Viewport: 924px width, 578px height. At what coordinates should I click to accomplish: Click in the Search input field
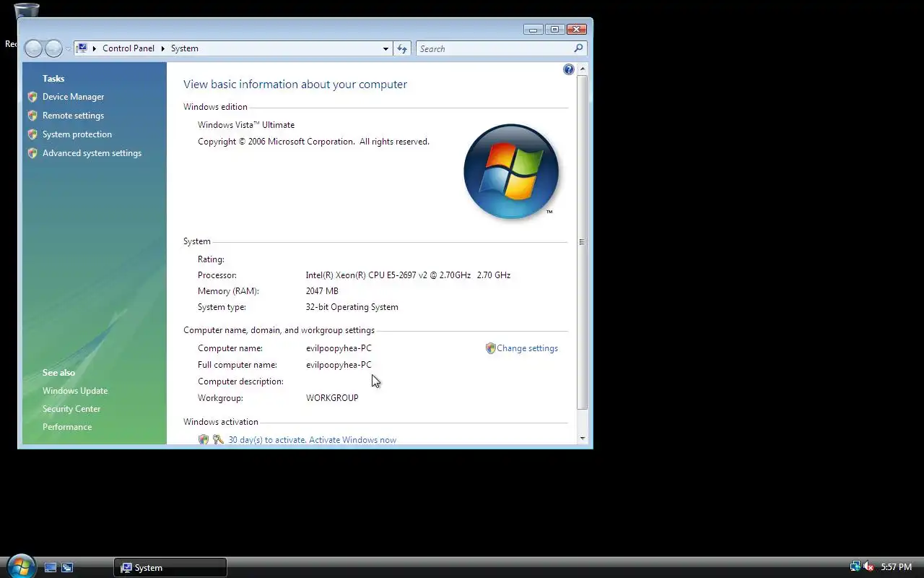point(495,48)
